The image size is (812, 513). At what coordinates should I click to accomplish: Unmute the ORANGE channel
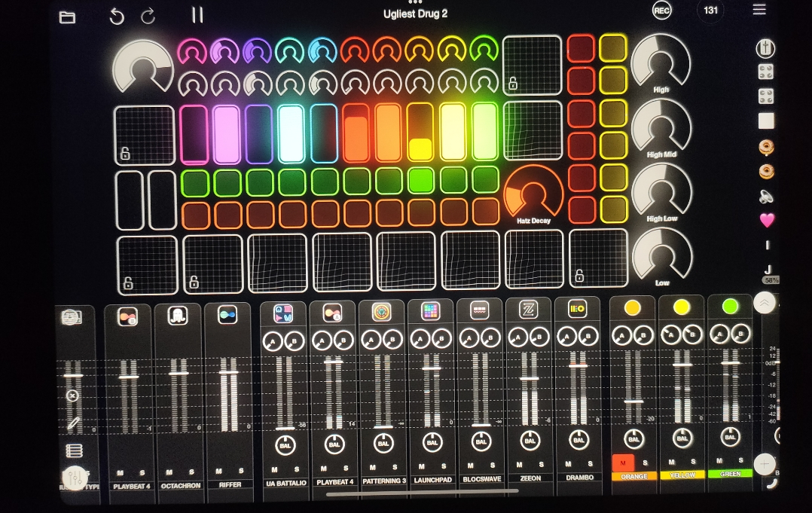click(622, 463)
